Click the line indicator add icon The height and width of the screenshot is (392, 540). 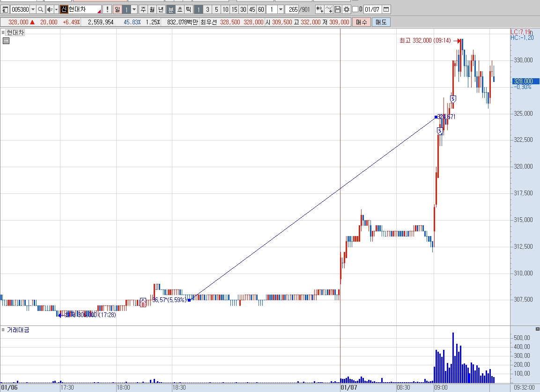pos(329,9)
